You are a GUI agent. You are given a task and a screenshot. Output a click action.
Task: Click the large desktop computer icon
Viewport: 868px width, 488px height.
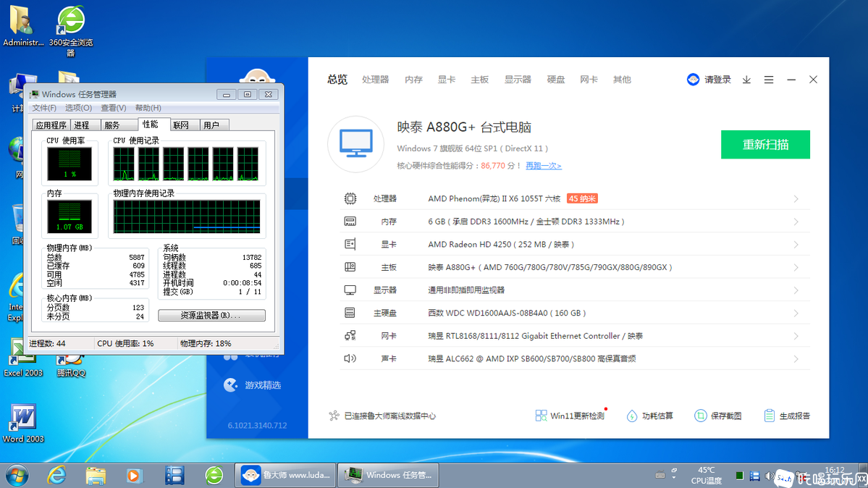point(355,144)
